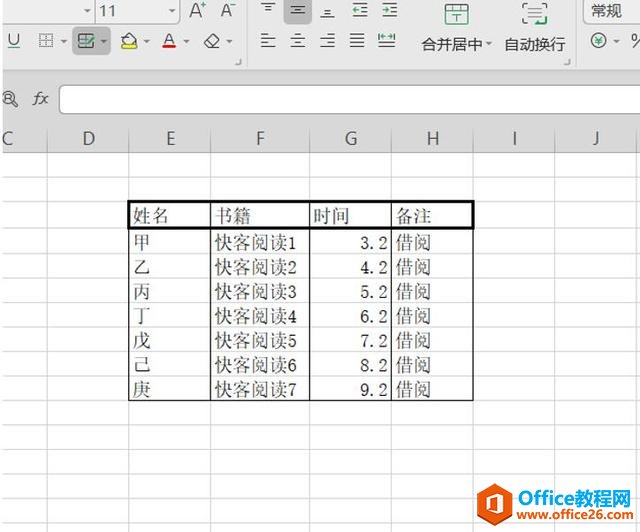Open the 常规 number format dropdown
640x532 pixels.
coord(611,11)
